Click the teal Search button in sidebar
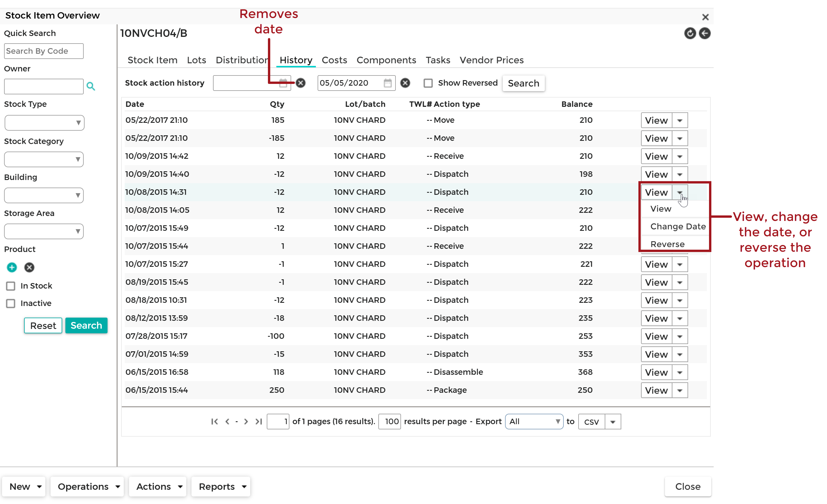 (x=86, y=326)
